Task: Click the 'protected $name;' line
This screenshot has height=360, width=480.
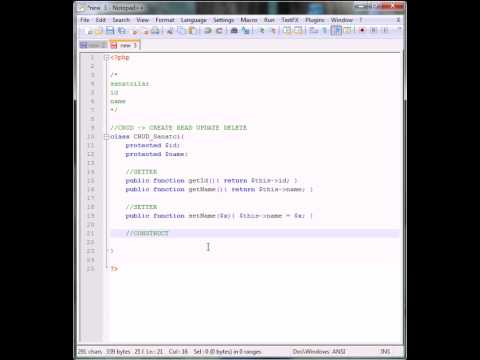Action: [157, 154]
